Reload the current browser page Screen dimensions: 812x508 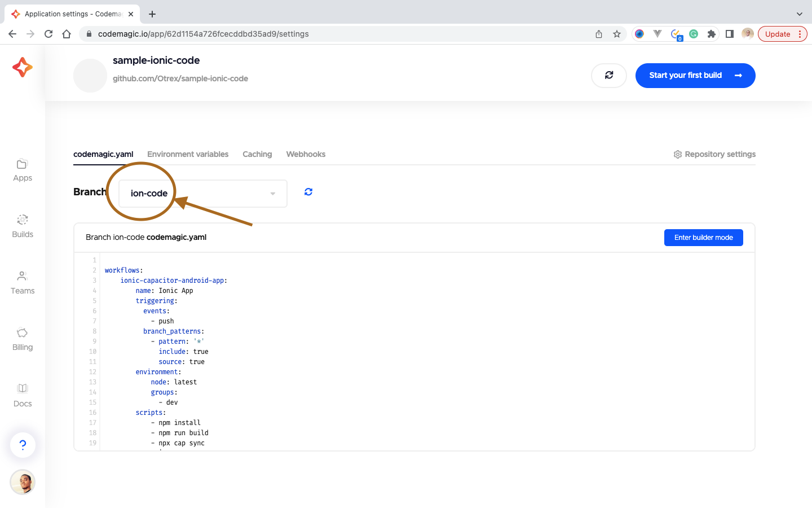point(48,34)
